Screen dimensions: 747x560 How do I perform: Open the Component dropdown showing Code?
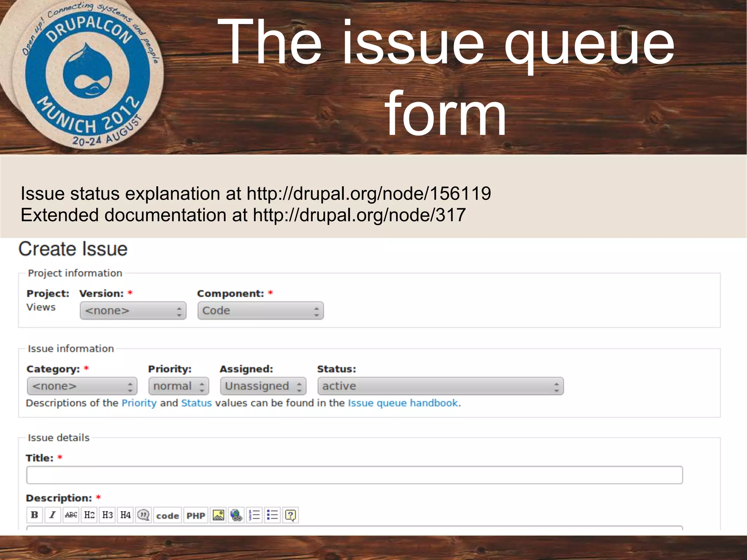pyautogui.click(x=260, y=311)
